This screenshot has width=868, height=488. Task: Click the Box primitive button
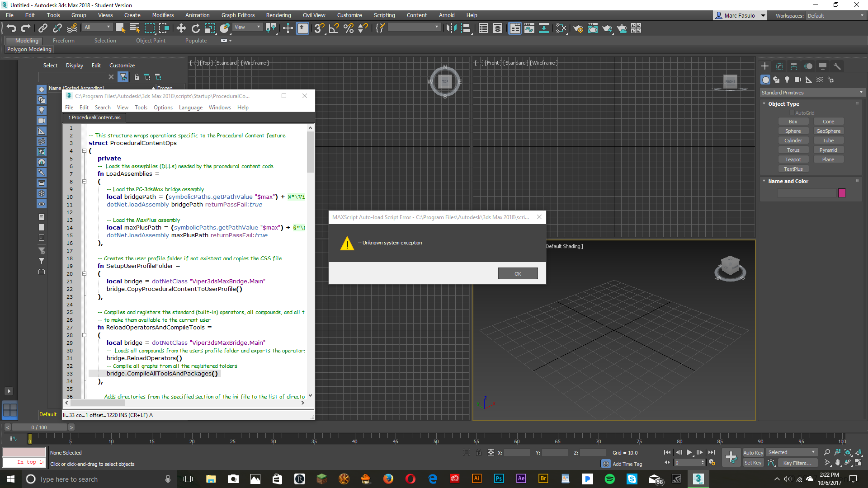click(x=793, y=122)
